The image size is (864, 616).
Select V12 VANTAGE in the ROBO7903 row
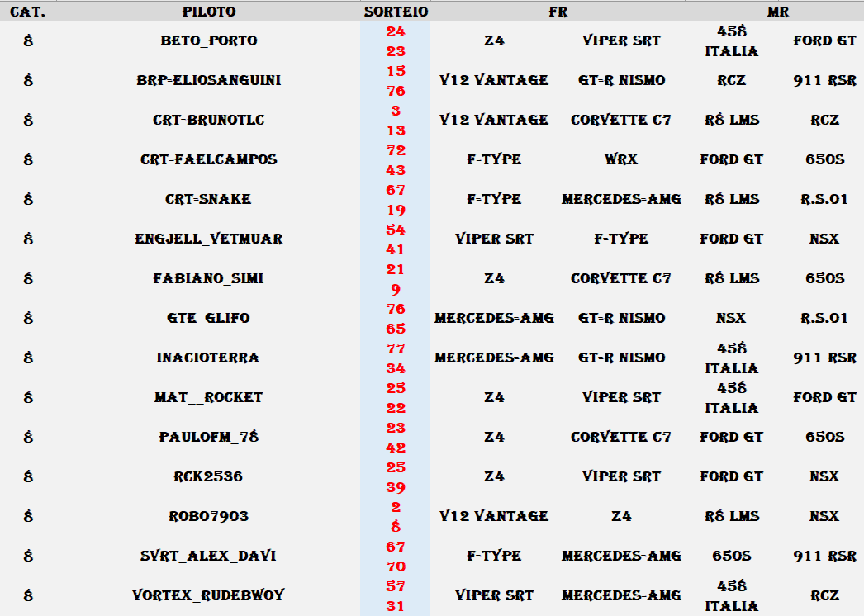pyautogui.click(x=494, y=517)
